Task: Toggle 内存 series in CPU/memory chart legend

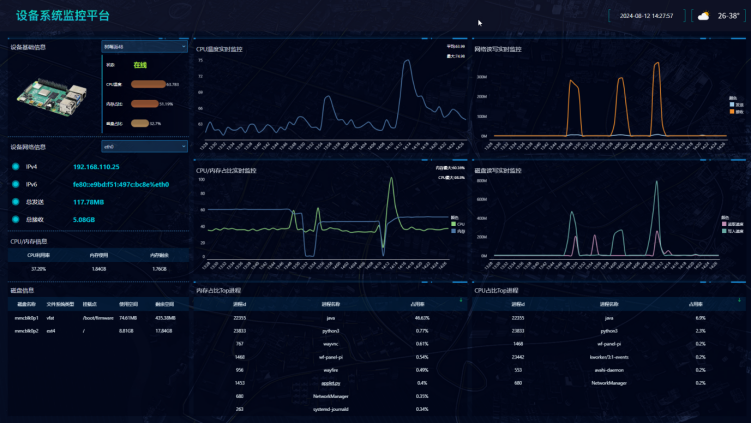Action: click(x=459, y=230)
